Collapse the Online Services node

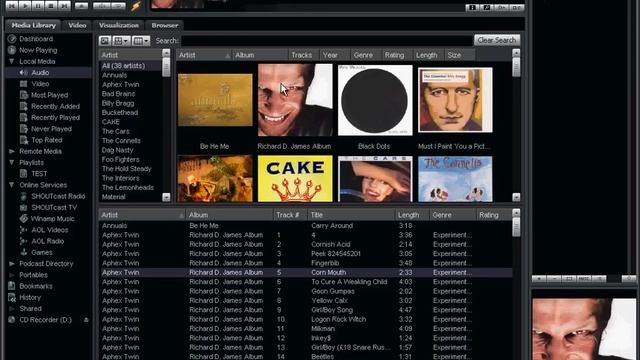(11, 185)
